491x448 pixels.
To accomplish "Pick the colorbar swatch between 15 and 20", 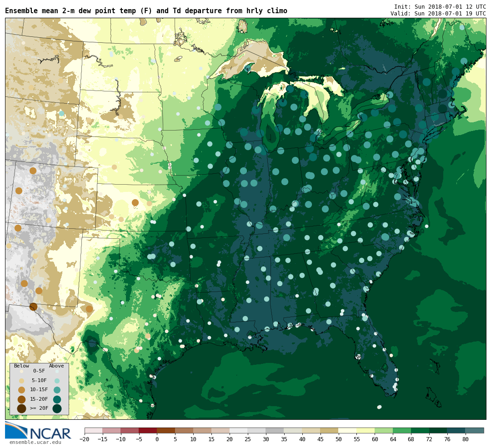I will pos(221,430).
